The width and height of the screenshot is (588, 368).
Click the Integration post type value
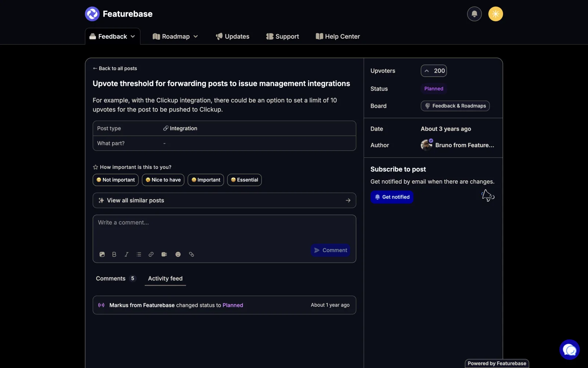180,128
